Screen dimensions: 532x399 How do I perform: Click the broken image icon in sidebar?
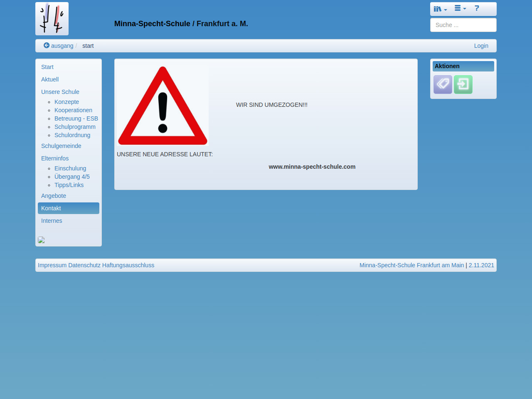point(41,240)
